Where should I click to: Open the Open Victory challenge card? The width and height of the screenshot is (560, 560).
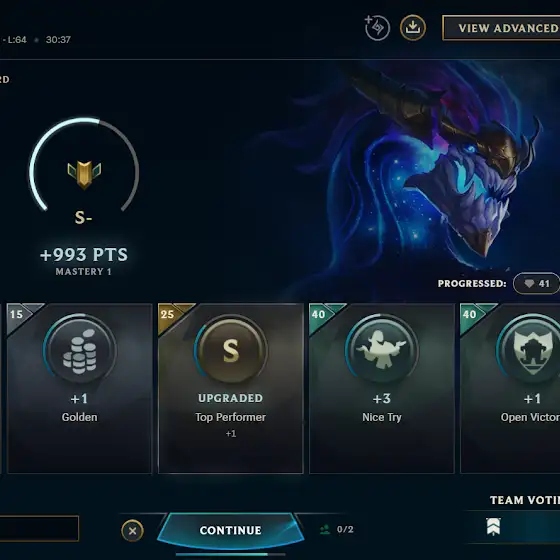(510, 389)
